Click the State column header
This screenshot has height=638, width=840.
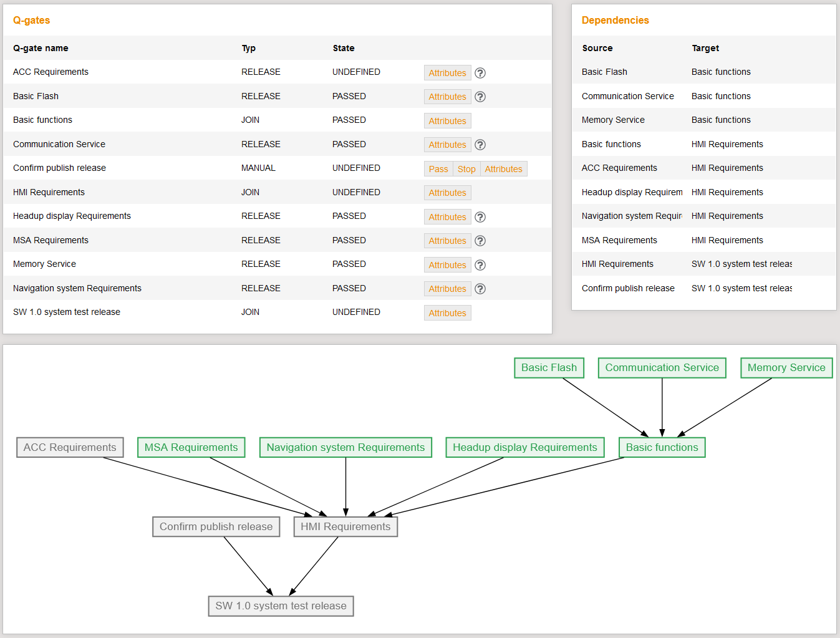pos(344,48)
